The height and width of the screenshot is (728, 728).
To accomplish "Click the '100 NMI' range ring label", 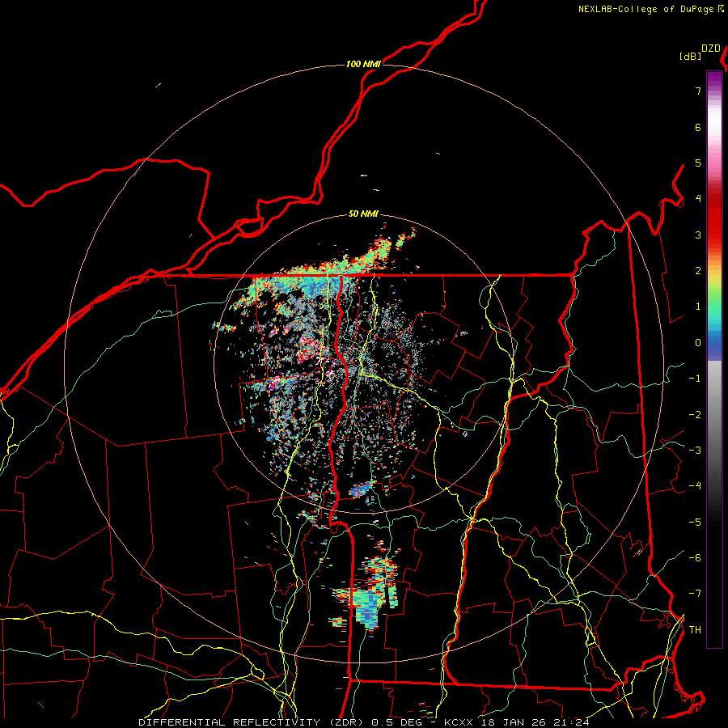I will coord(363,64).
